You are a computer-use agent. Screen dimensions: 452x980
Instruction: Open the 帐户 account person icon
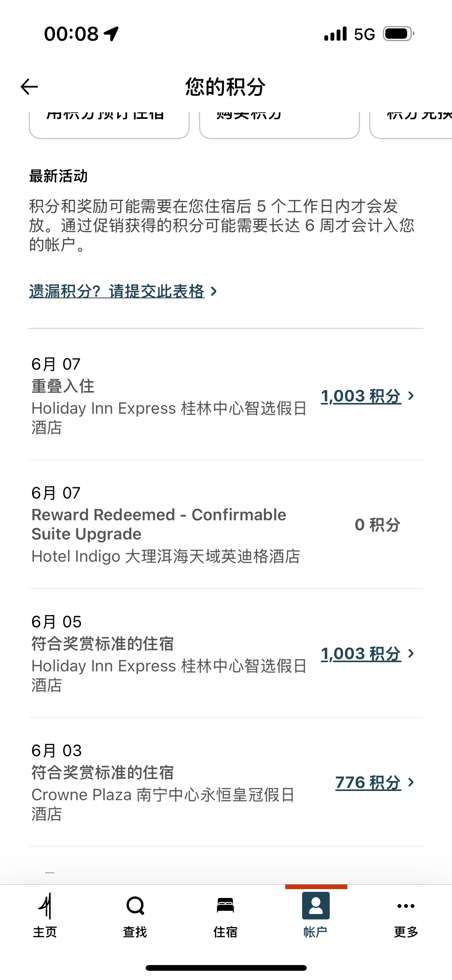click(x=316, y=906)
